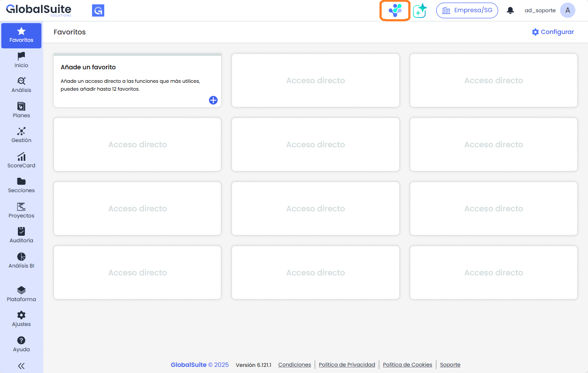Open the Ajustes settings gear
This screenshot has height=373, width=588.
21,317
